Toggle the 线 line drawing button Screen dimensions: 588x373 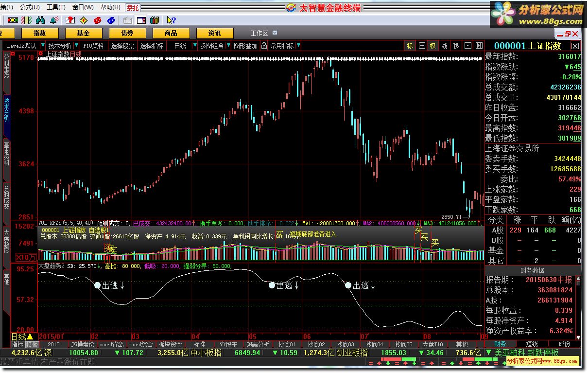444,46
